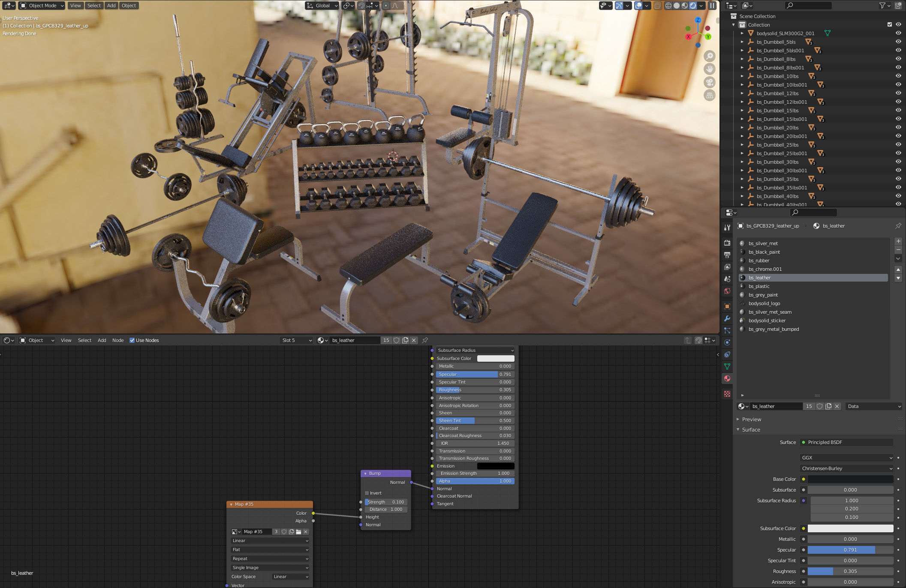Open the Material properties tab icon

pyautogui.click(x=727, y=378)
